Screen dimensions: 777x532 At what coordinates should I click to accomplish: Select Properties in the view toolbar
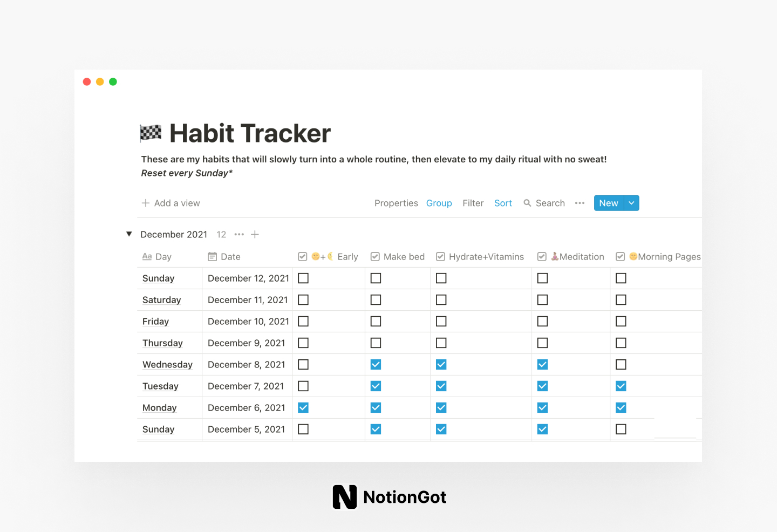(396, 203)
